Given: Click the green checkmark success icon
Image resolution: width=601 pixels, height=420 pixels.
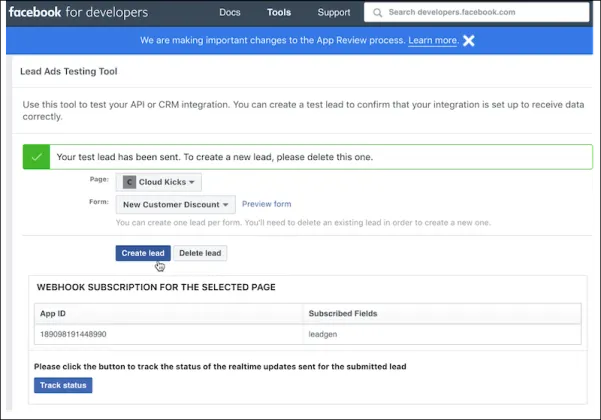Looking at the screenshot, I should (36, 157).
